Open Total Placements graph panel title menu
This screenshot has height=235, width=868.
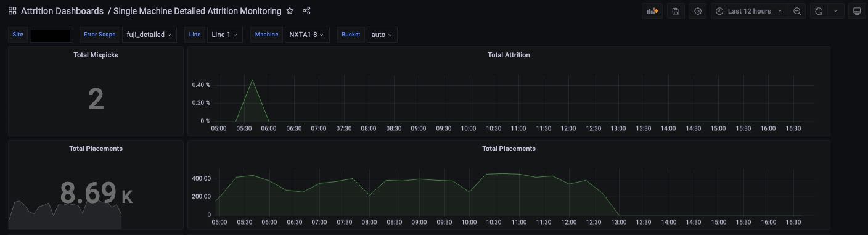pos(509,149)
